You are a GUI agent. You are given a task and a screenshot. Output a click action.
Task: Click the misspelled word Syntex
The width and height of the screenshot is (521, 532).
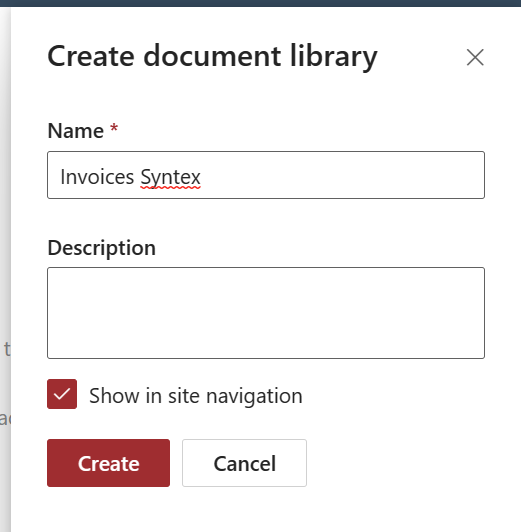click(x=170, y=177)
